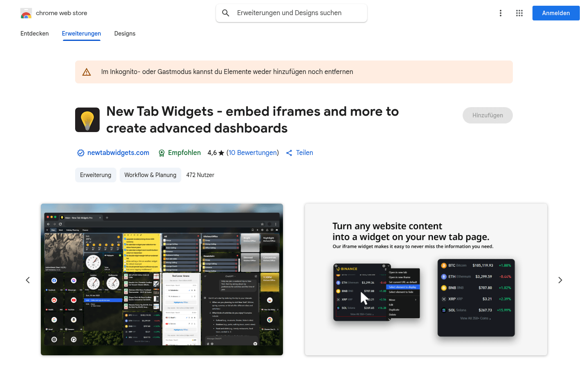Click the 472 Nutzer text
588x368 pixels.
click(x=200, y=175)
